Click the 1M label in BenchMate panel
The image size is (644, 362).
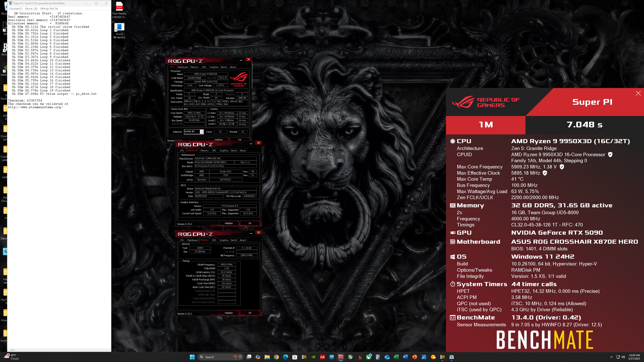(x=486, y=125)
